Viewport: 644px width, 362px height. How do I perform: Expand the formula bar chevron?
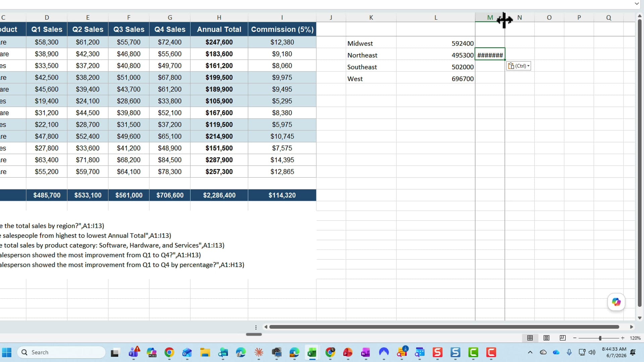(x=637, y=4)
